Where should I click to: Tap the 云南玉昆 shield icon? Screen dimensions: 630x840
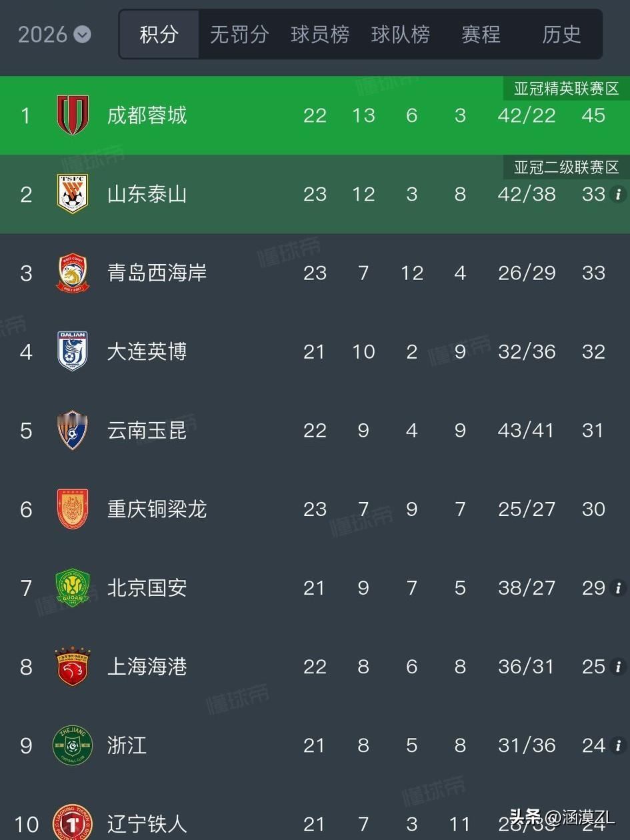click(73, 430)
